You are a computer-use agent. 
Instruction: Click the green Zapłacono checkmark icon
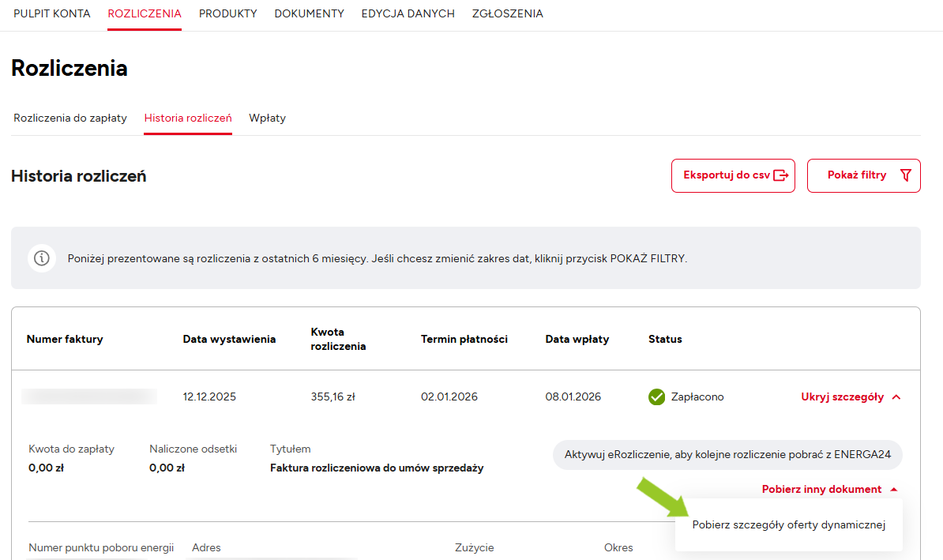coord(656,397)
